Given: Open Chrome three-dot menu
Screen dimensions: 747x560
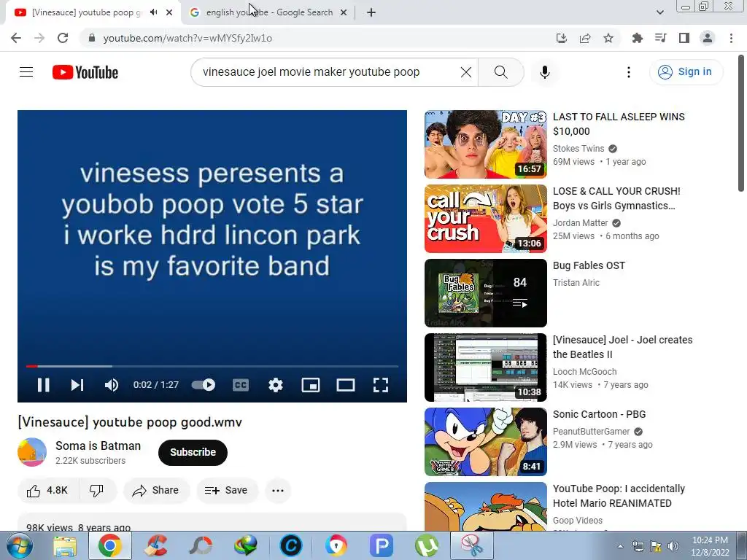Looking at the screenshot, I should click(731, 38).
